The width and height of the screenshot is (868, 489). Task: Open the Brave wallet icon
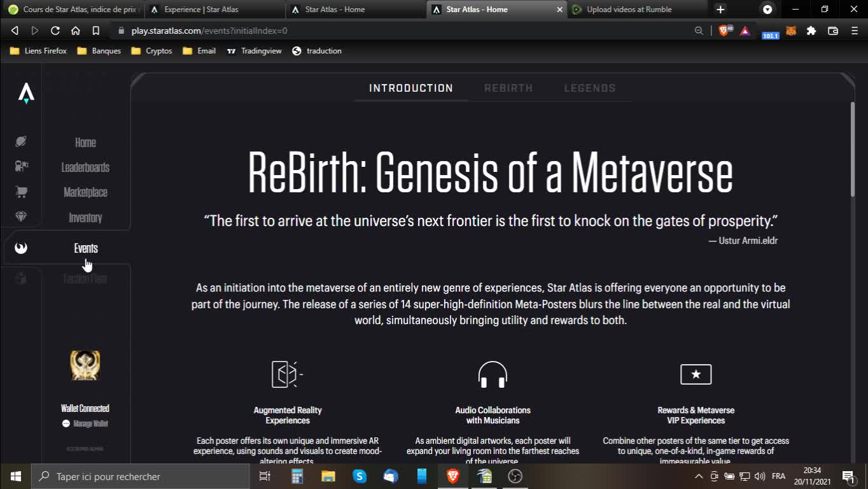click(x=833, y=31)
